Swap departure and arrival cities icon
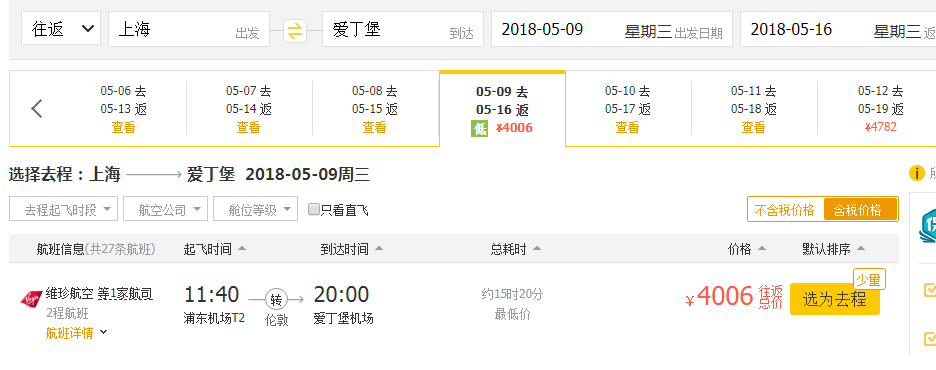Screen dimensions: 936x370 click(x=294, y=30)
